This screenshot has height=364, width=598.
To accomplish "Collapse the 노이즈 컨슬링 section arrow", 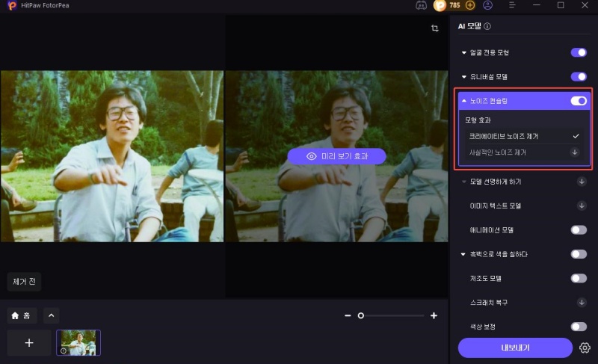I will 463,101.
